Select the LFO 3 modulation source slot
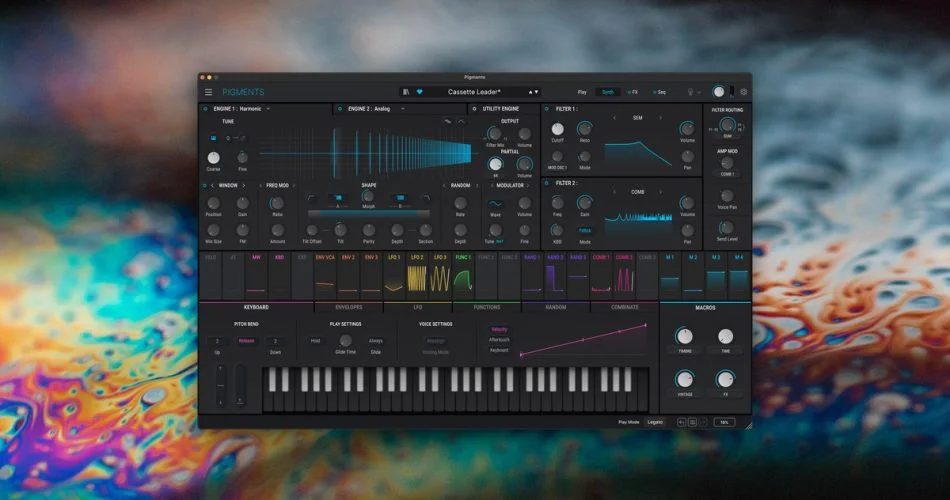This screenshot has width=950, height=500. click(440, 276)
